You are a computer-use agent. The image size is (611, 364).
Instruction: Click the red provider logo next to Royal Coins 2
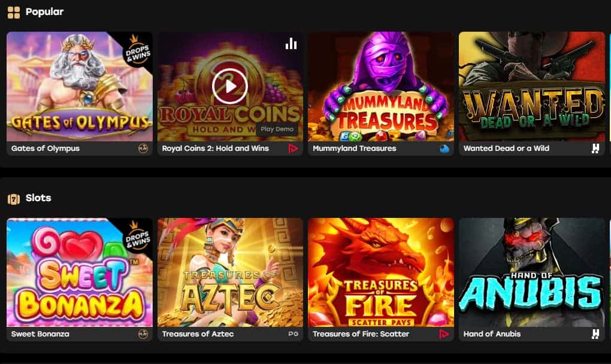(x=293, y=148)
